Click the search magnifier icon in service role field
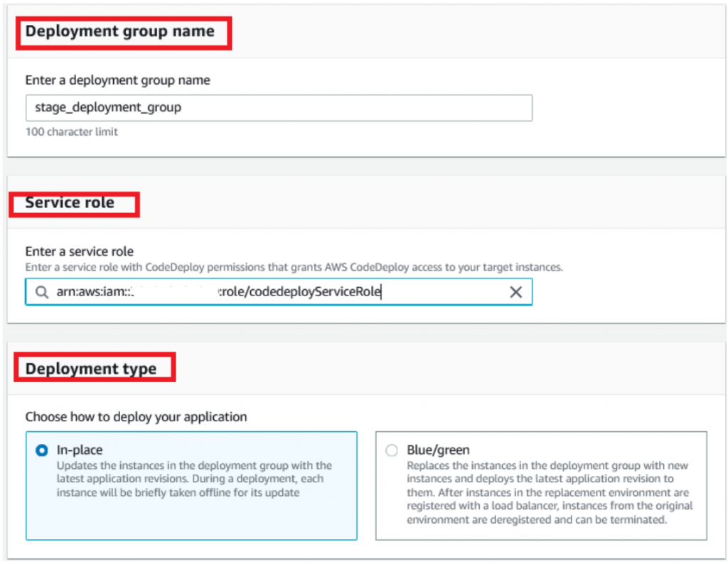Image resolution: width=728 pixels, height=564 pixels. click(x=42, y=293)
